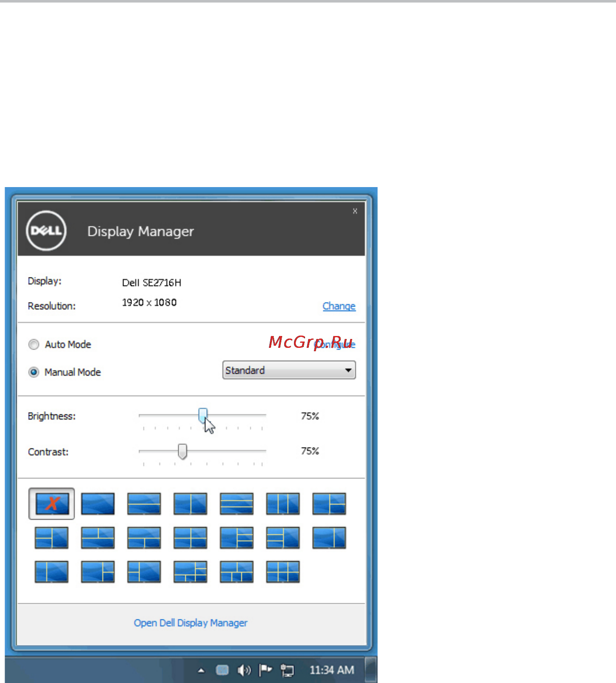The image size is (616, 683).
Task: Pick the layout with two stacked horizontal halves
Action: point(144,504)
